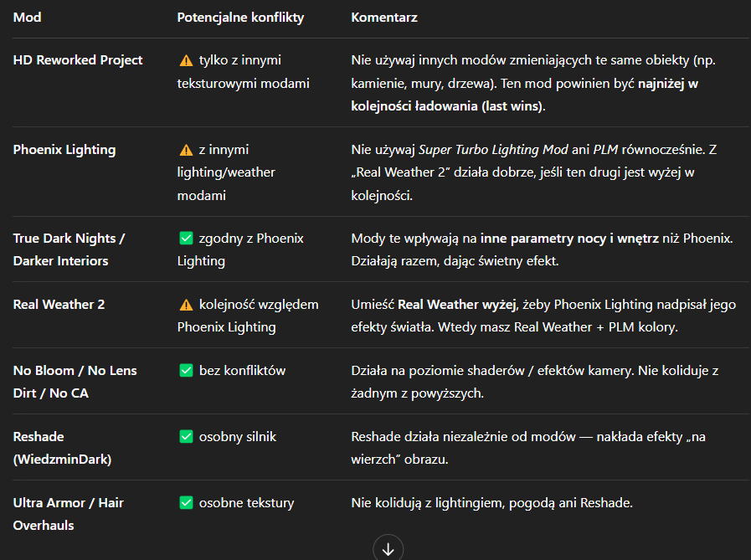Click green checkmark beside 'osobne tekstury'
Image resolution: width=751 pixels, height=560 pixels.
(x=186, y=502)
